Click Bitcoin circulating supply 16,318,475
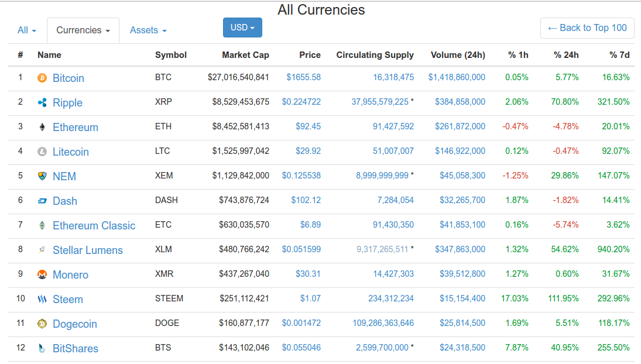The height and width of the screenshot is (364, 641). tap(393, 77)
